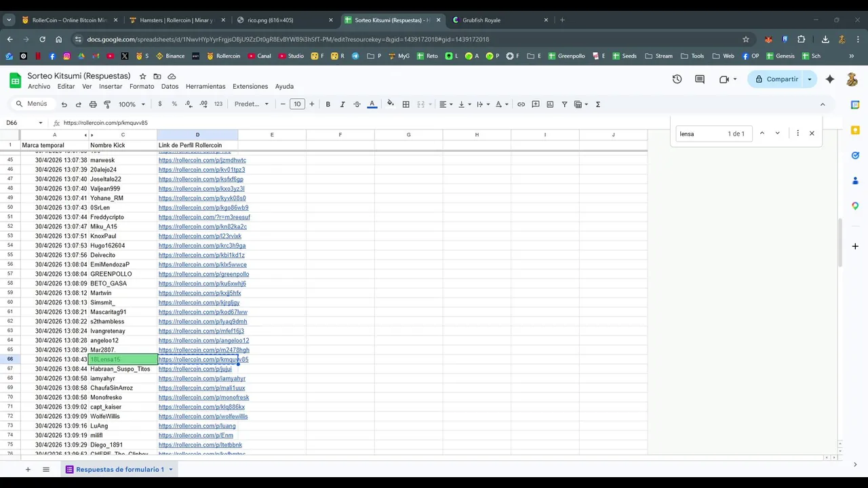Open number format 123 menu
The height and width of the screenshot is (488, 868).
coord(218,104)
